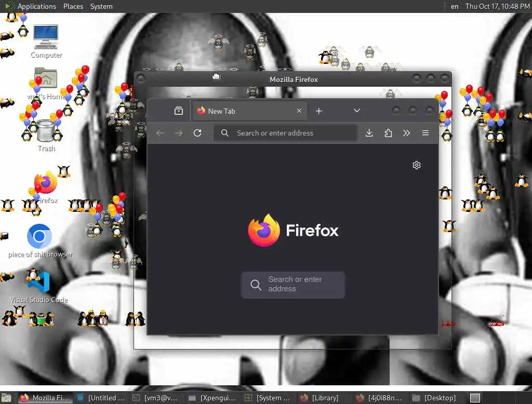Viewport: 532px width, 404px height.
Task: Click the center page search box
Action: (293, 285)
